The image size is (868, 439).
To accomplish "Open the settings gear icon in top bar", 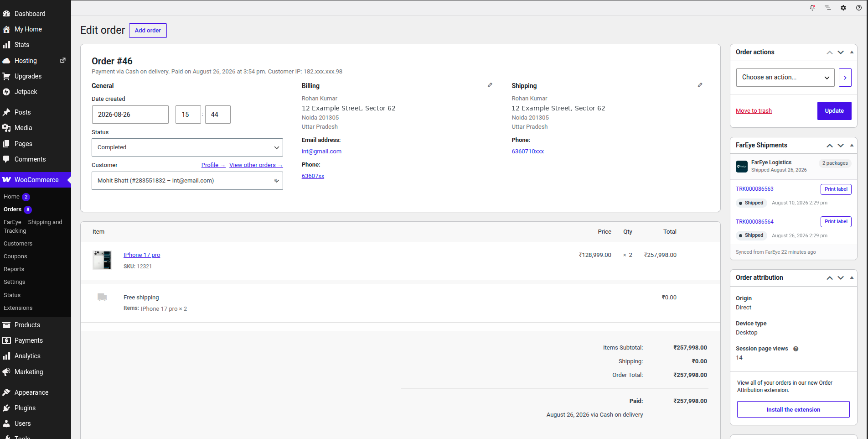I will [x=843, y=8].
